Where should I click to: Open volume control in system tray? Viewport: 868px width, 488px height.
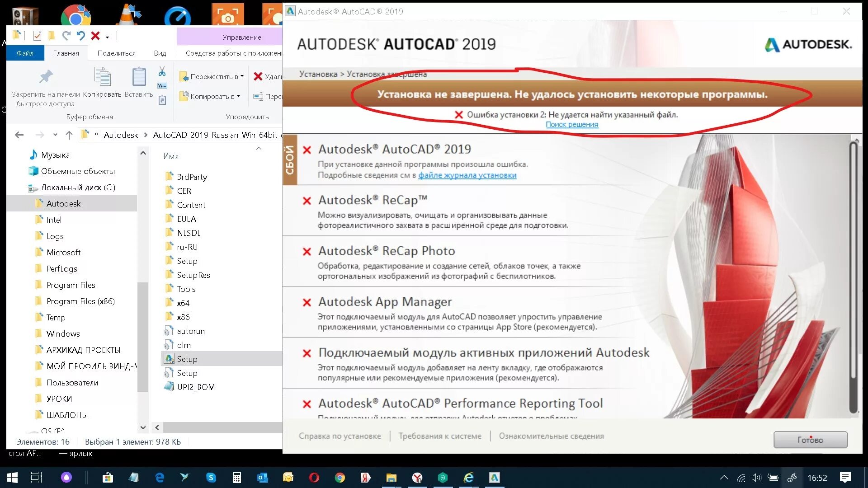(x=756, y=478)
